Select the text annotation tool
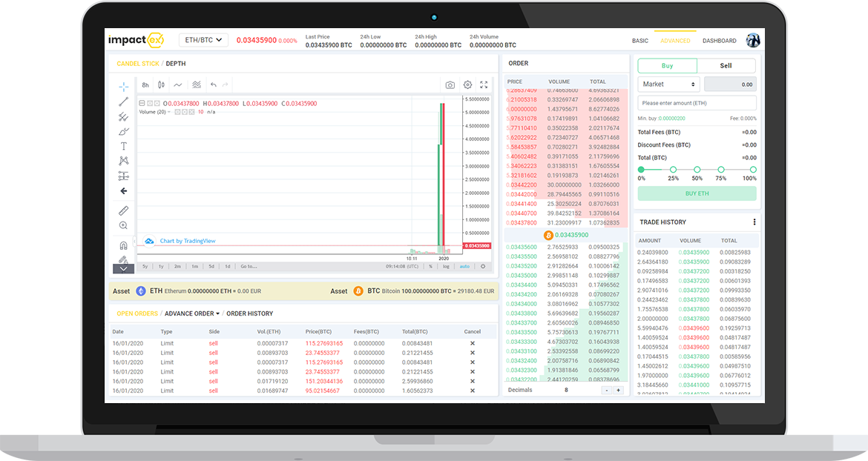Screen dimensions: 868x461 click(x=124, y=146)
